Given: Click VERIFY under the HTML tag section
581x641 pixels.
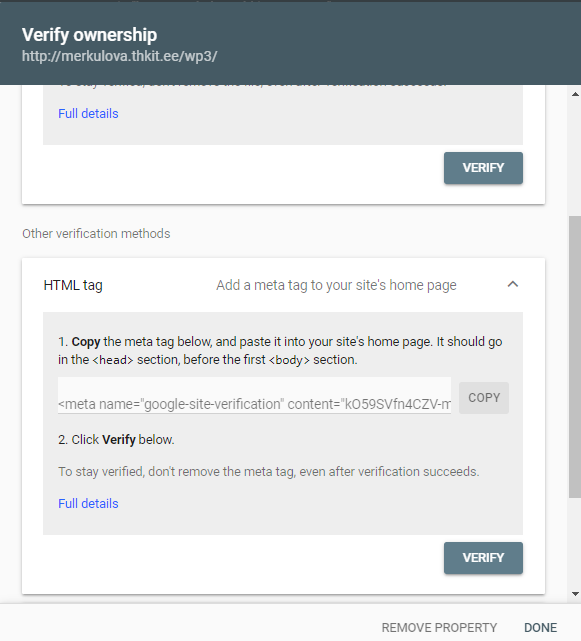Looking at the screenshot, I should click(x=483, y=558).
